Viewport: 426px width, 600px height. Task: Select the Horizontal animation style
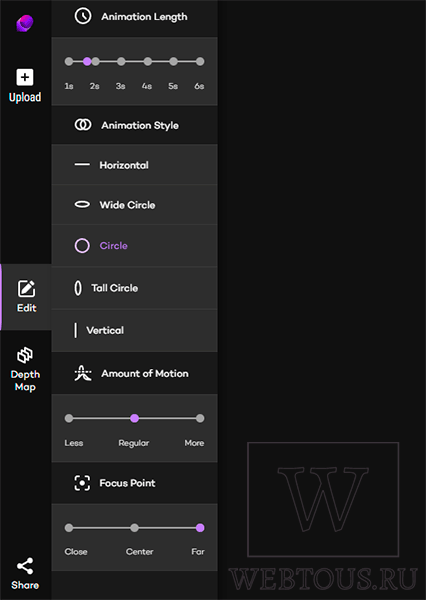pyautogui.click(x=134, y=165)
